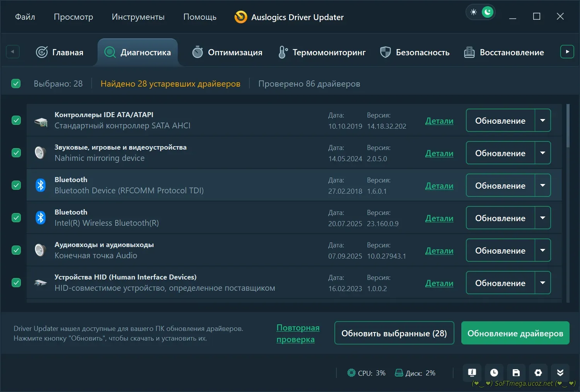Expand the dropdown arrow for SATA AHCI update
The image size is (580, 392).
[x=542, y=121]
